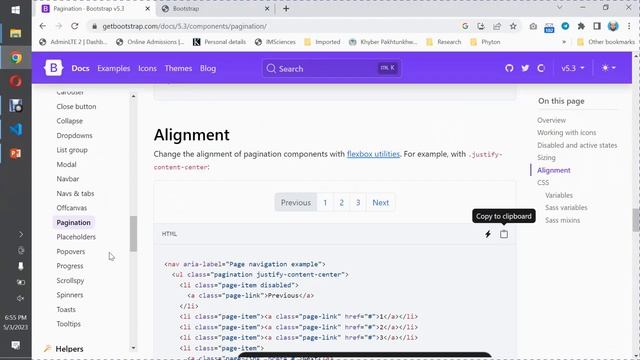Click sidebar scrollbar thumb
640x360 pixels.
coord(133,233)
